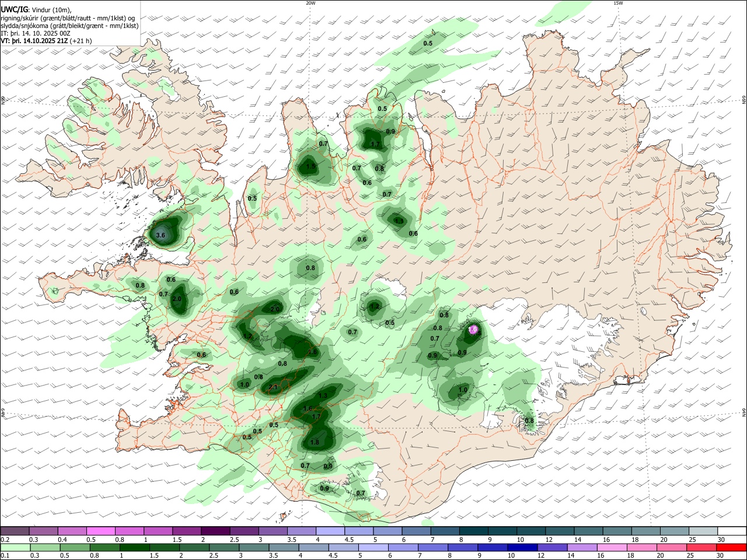This screenshot has height=560, width=747.
Task: Pick the darkest green bottom-row swatch between 1 and 1.5
Action: 134,548
